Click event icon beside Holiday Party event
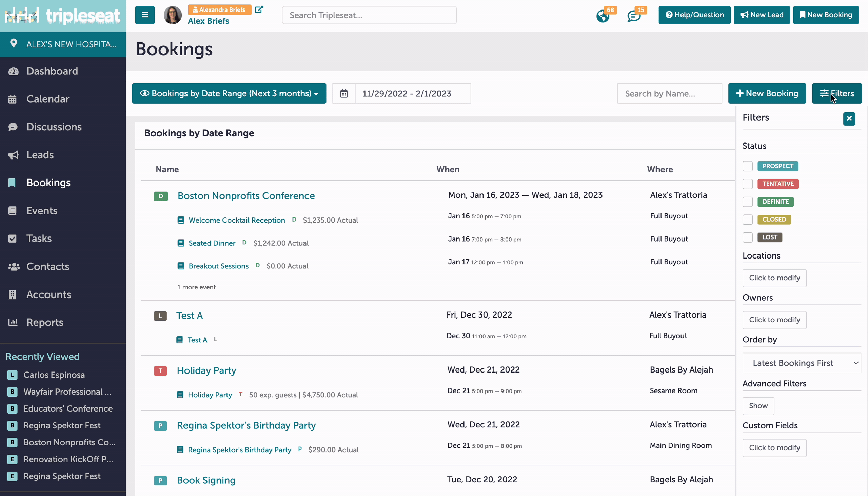Screen dimensions: 868x496 click(180, 395)
